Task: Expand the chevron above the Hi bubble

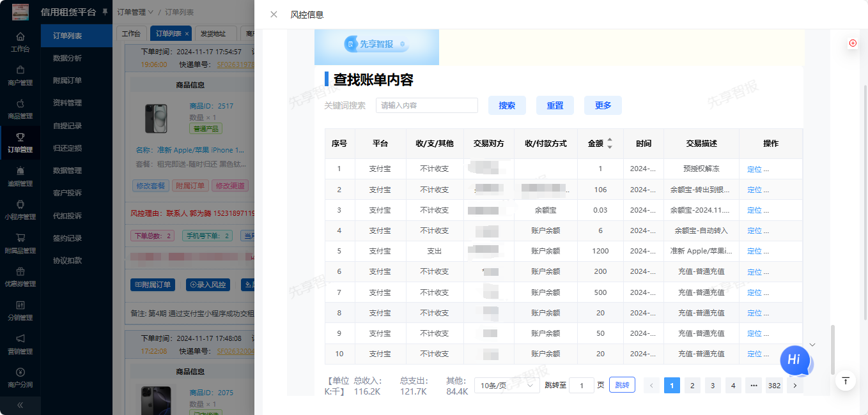Action: 812,345
